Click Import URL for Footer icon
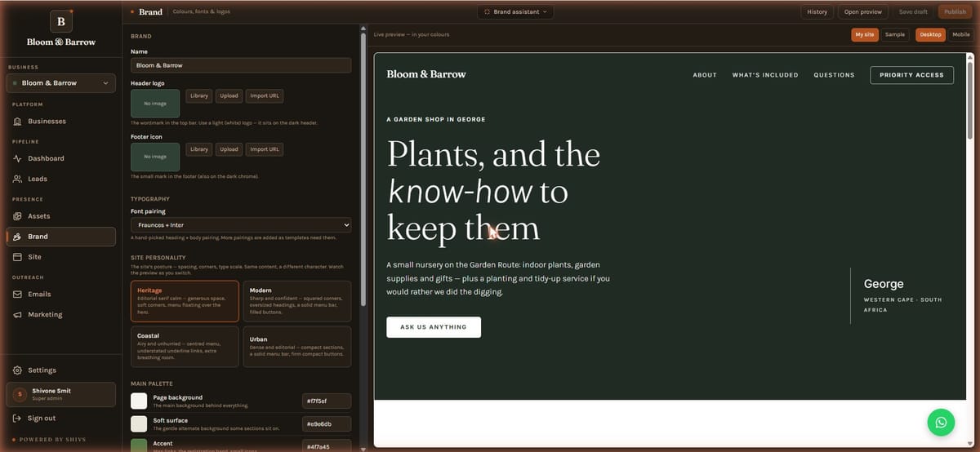 click(265, 149)
